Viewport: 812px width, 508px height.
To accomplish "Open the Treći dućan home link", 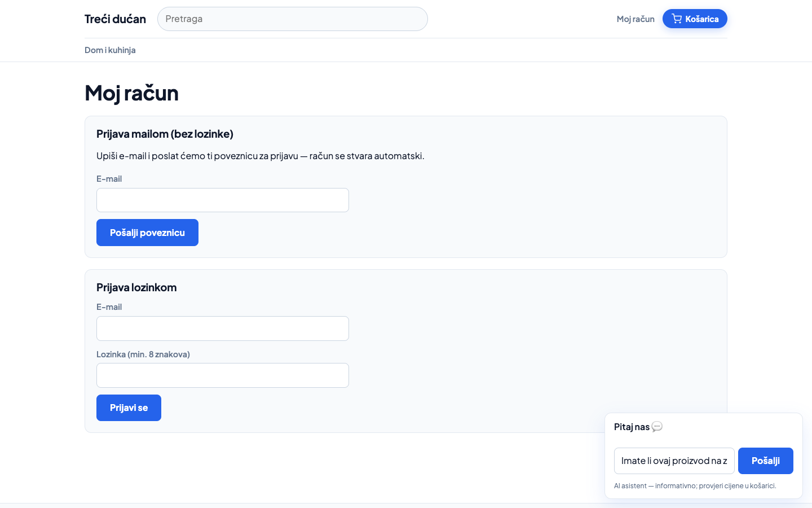I will (x=115, y=19).
